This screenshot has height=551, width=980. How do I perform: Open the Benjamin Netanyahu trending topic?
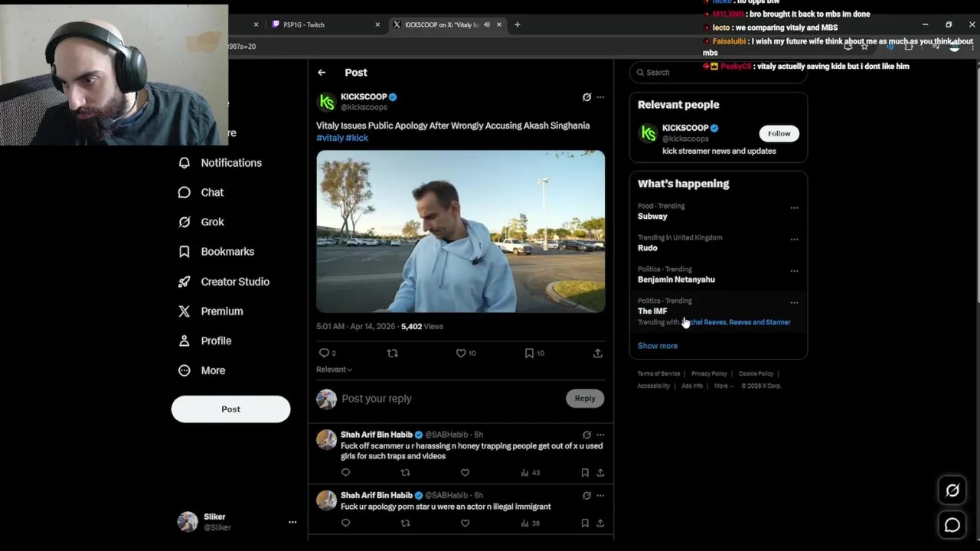676,280
